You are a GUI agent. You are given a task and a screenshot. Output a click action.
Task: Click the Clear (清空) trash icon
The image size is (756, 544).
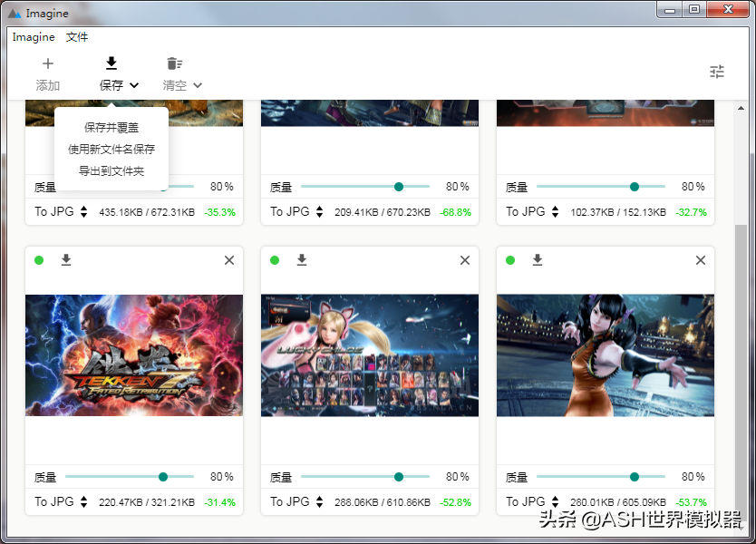pyautogui.click(x=175, y=63)
